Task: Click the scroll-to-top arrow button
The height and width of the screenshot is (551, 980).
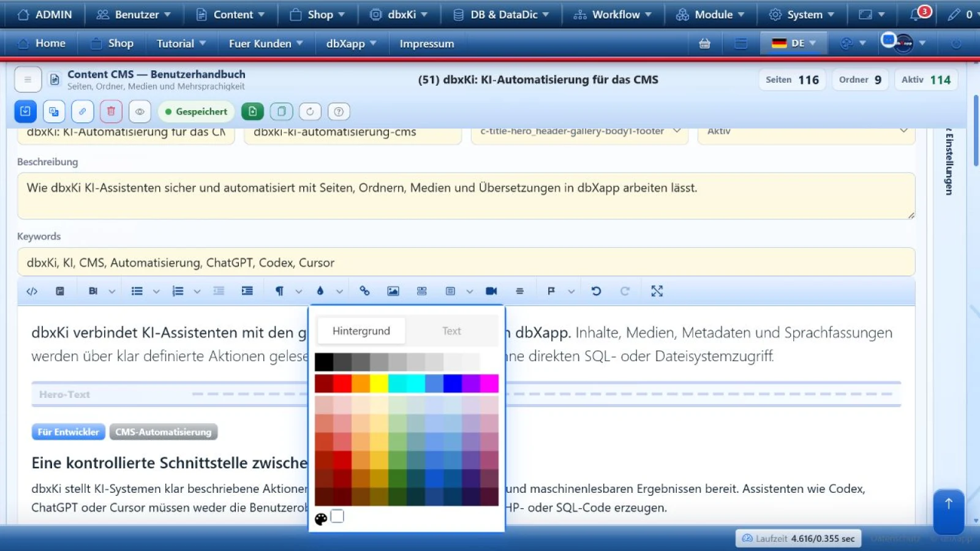Action: click(x=949, y=512)
